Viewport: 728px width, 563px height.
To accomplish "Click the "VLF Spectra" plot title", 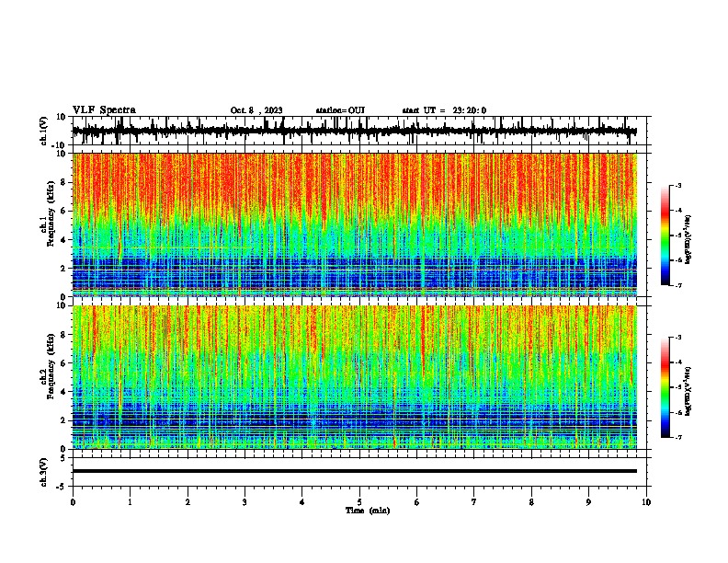I will 104,110.
